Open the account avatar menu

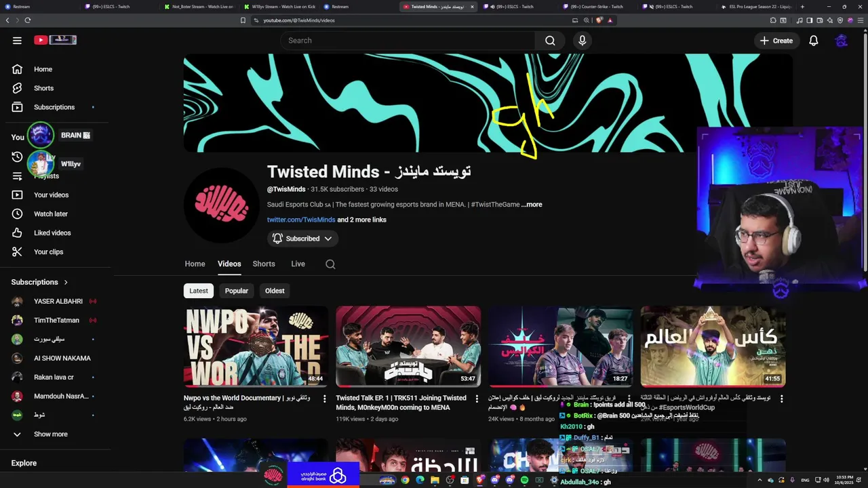(x=842, y=41)
